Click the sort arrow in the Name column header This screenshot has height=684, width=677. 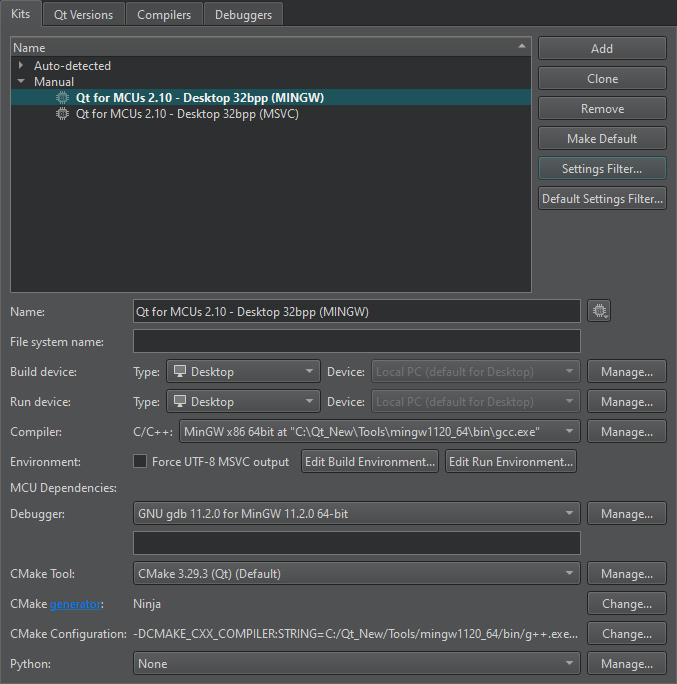pyautogui.click(x=521, y=47)
